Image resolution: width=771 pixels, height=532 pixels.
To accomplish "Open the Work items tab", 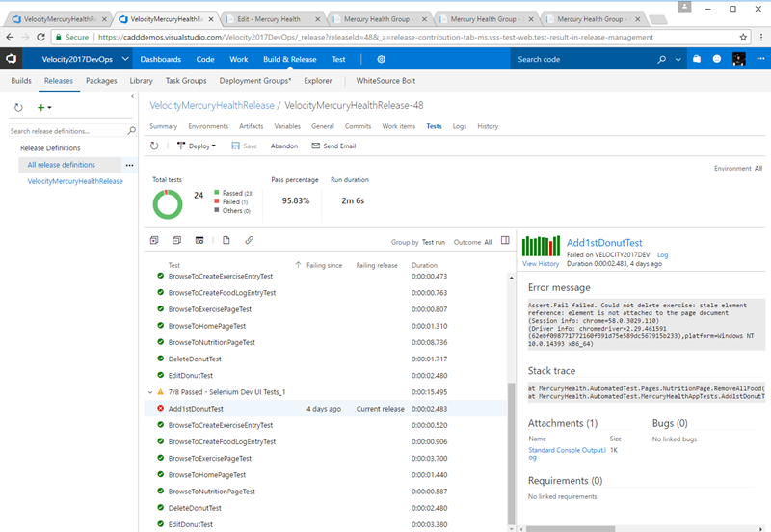I will tap(399, 126).
